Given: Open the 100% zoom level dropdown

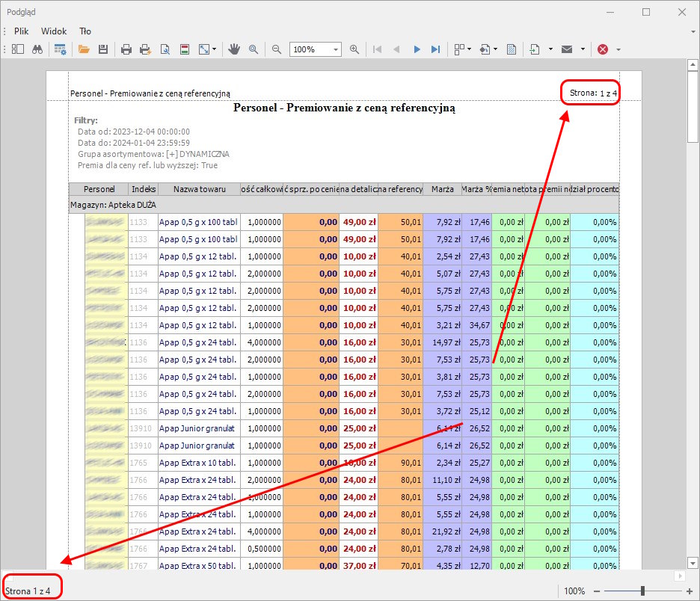Looking at the screenshot, I should (x=336, y=49).
